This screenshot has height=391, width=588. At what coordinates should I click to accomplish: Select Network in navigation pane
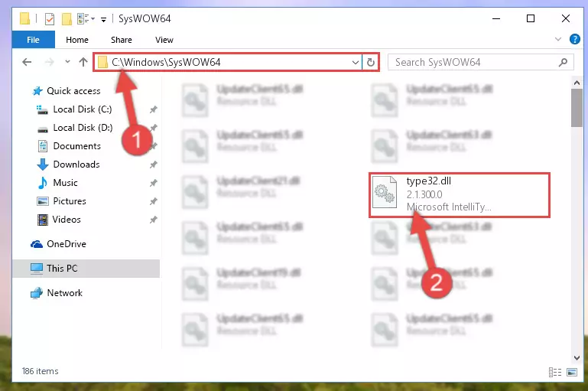[x=64, y=293]
